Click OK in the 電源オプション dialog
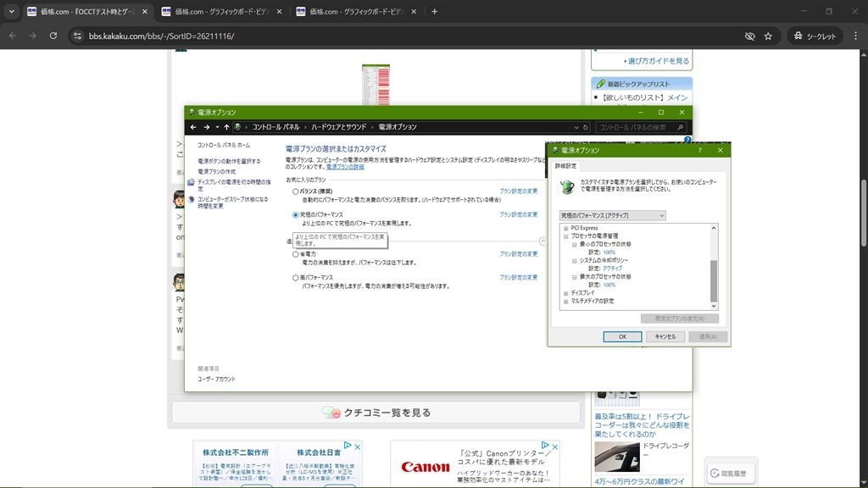 pos(622,336)
